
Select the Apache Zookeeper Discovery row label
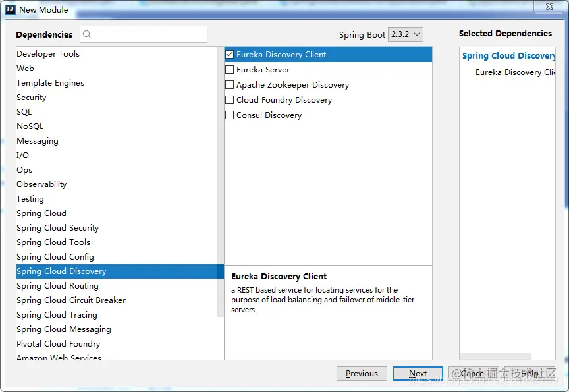[292, 84]
